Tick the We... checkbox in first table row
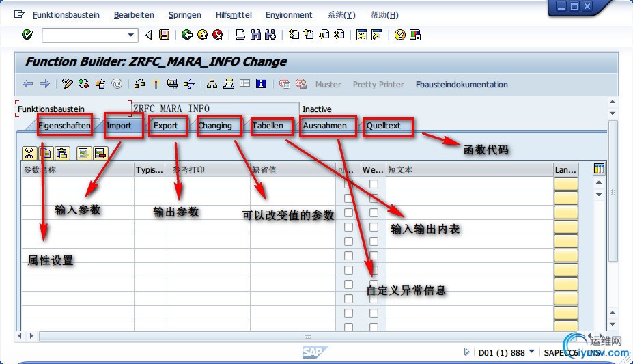This screenshot has width=633, height=364. (374, 184)
